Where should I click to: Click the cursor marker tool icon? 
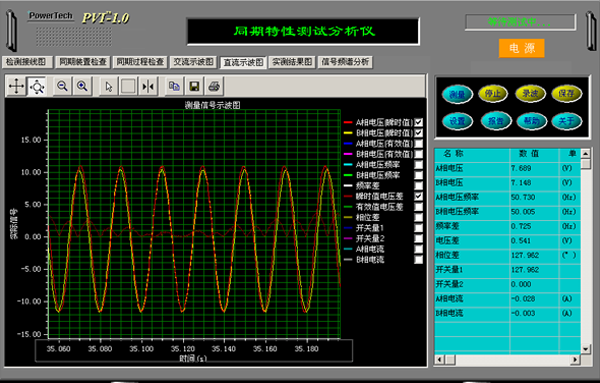click(x=148, y=86)
